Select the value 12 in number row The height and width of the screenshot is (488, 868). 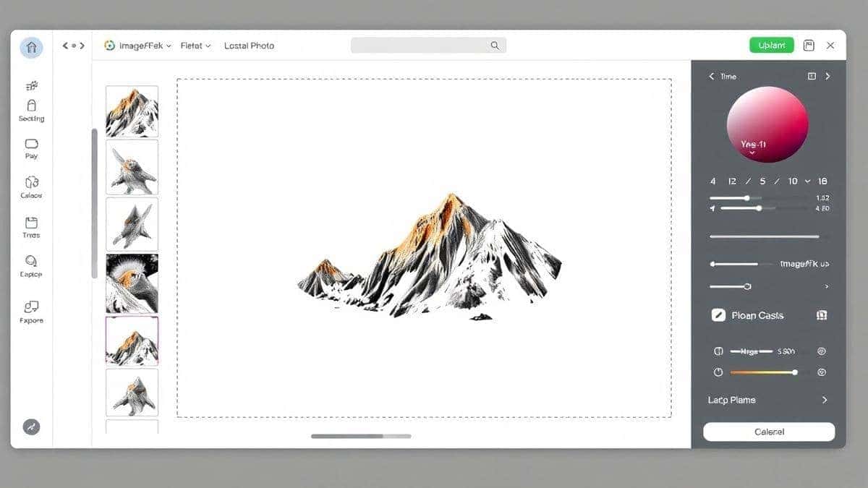click(732, 181)
